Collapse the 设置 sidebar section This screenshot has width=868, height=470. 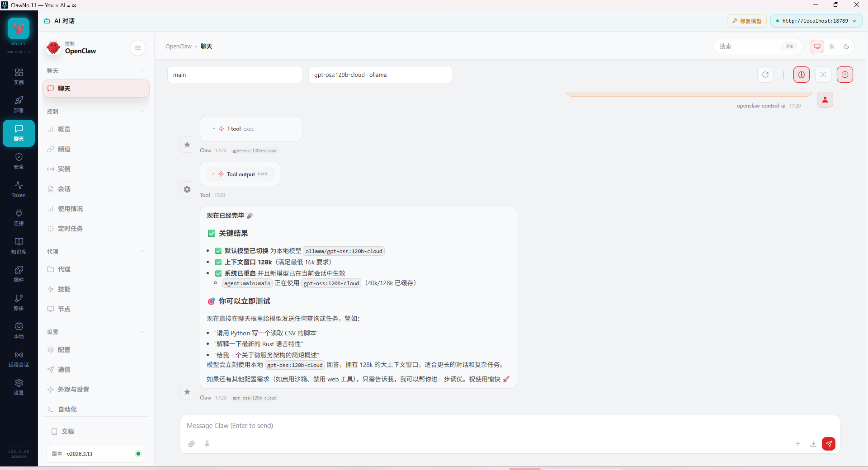142,332
